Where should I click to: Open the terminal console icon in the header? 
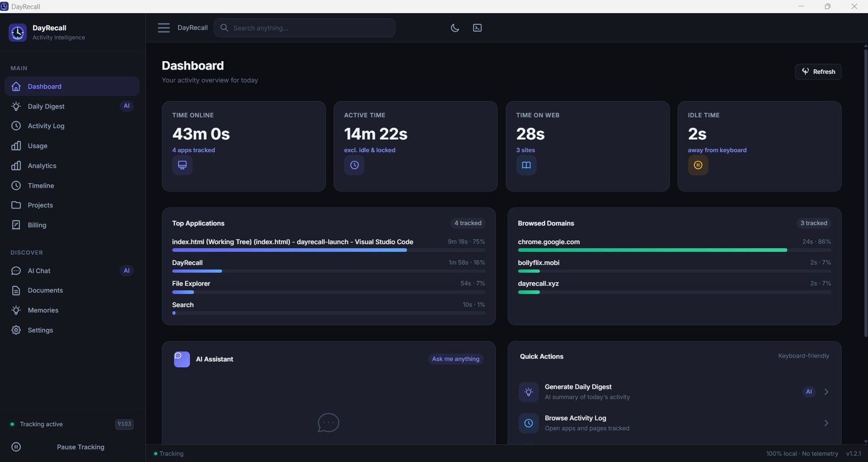(x=477, y=28)
